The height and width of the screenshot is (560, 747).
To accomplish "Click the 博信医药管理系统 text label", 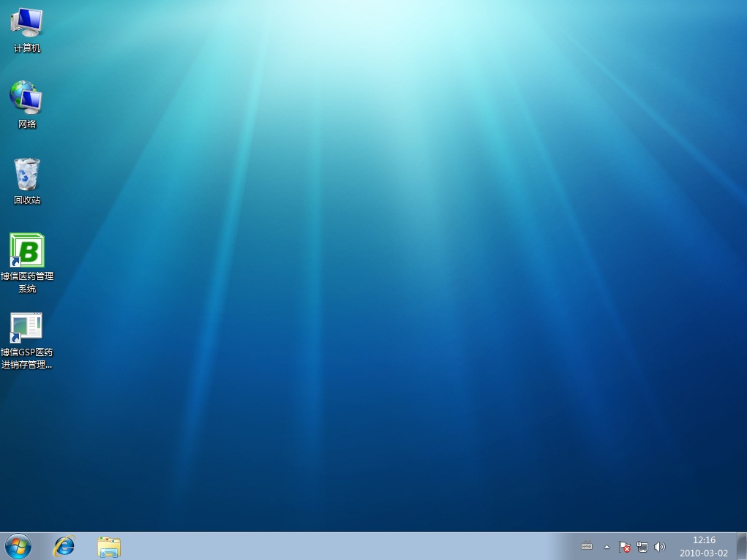I will click(27, 282).
